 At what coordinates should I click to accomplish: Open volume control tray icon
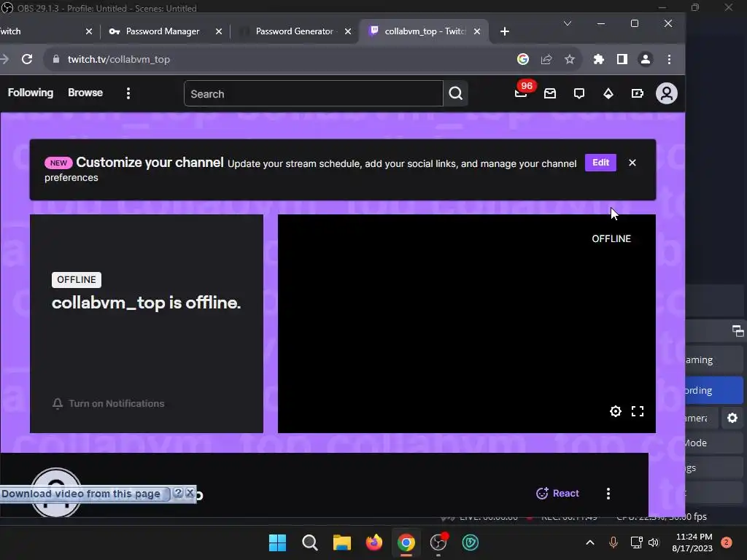(653, 542)
